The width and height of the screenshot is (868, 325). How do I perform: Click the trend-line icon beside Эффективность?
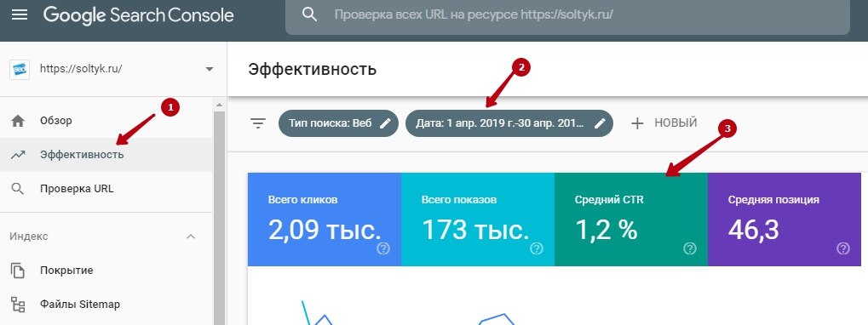coord(18,155)
